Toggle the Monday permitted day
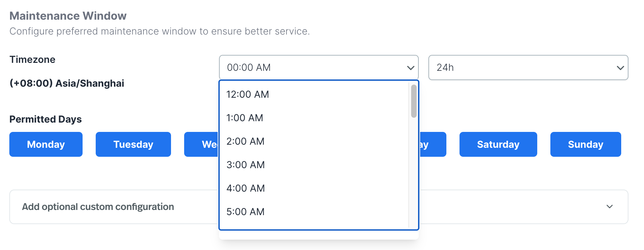This screenshot has height=250, width=644. (x=46, y=144)
